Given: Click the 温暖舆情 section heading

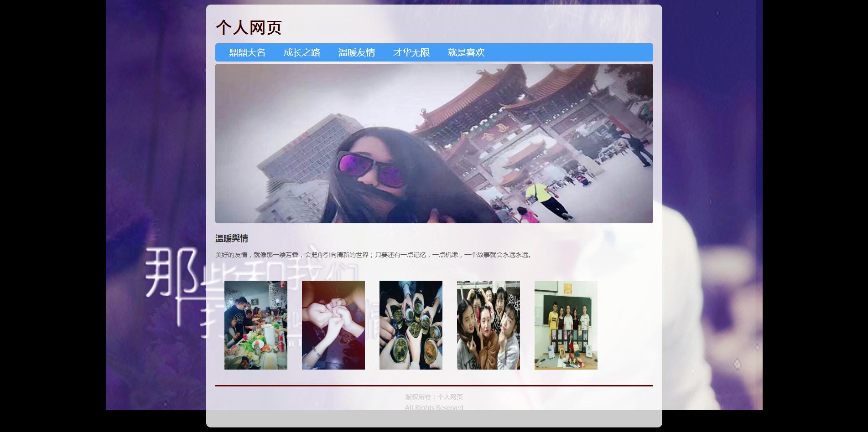Looking at the screenshot, I should 232,238.
